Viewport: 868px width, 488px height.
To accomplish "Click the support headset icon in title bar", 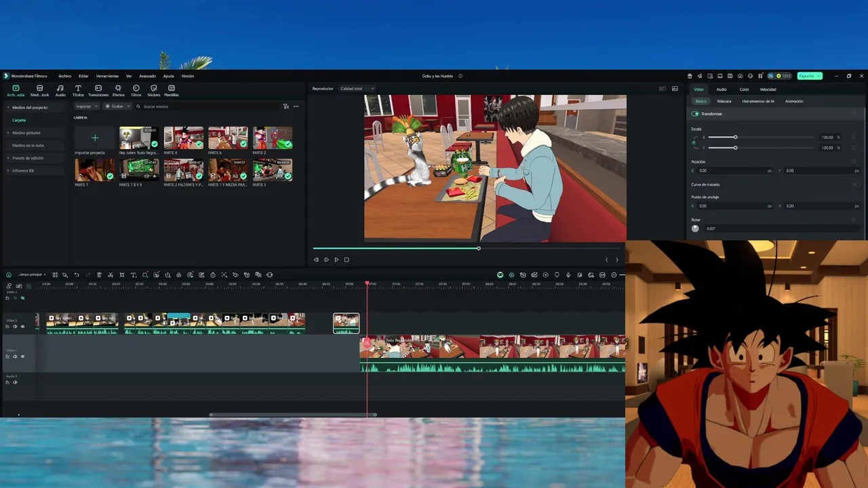I will click(x=750, y=76).
